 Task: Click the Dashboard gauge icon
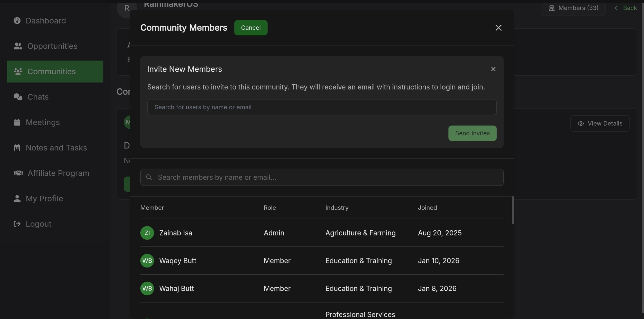tap(17, 21)
